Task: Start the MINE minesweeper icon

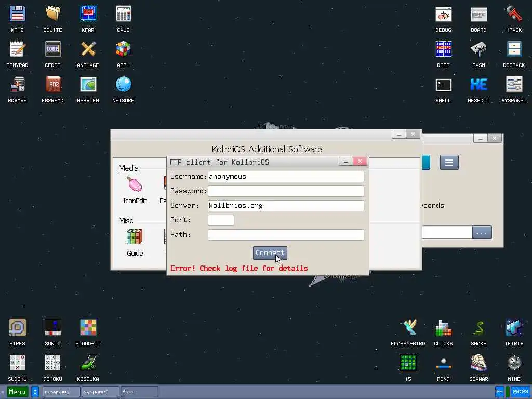Action: click(x=514, y=363)
